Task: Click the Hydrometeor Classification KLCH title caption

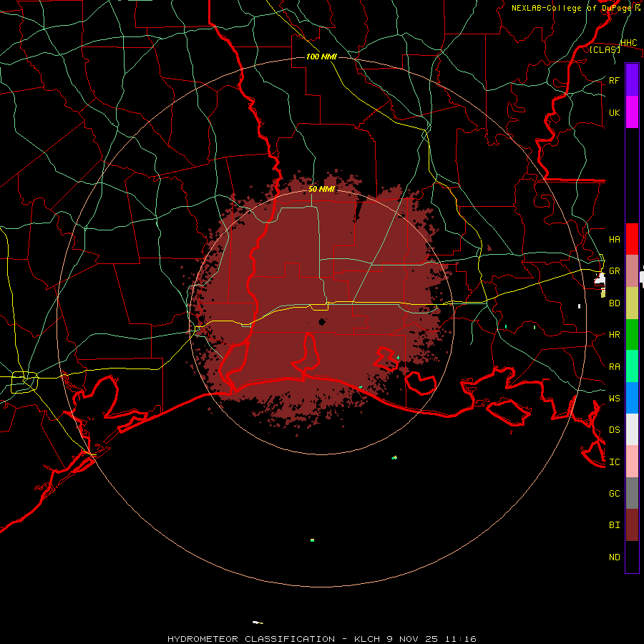Action: tap(321, 639)
